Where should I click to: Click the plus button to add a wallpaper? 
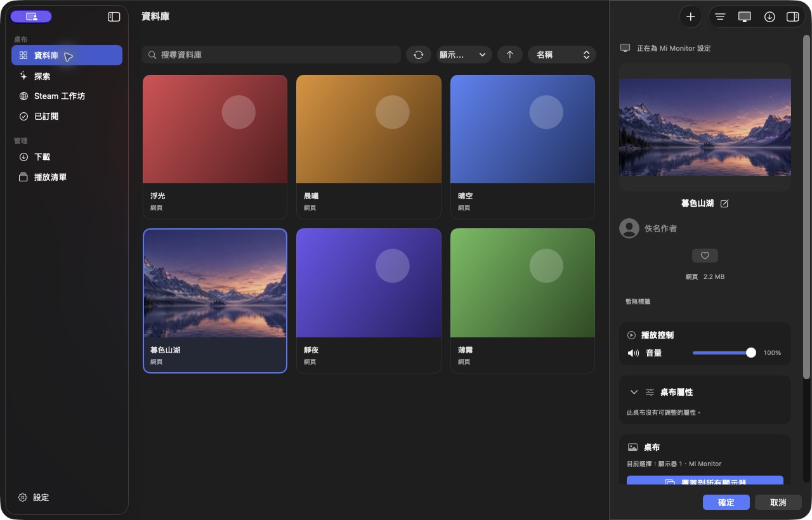pos(691,17)
